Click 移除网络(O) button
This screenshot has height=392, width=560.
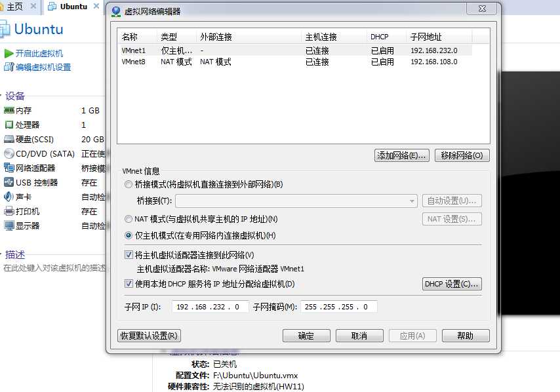[462, 155]
